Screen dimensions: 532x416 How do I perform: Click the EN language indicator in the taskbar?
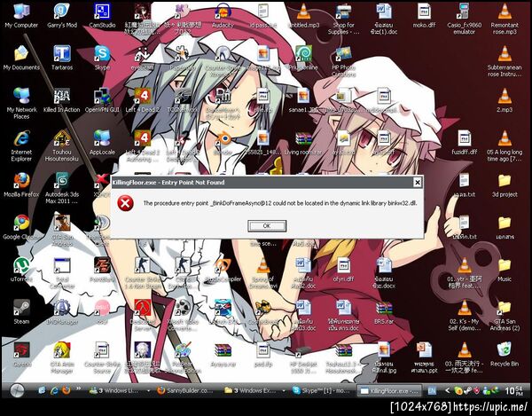point(432,391)
